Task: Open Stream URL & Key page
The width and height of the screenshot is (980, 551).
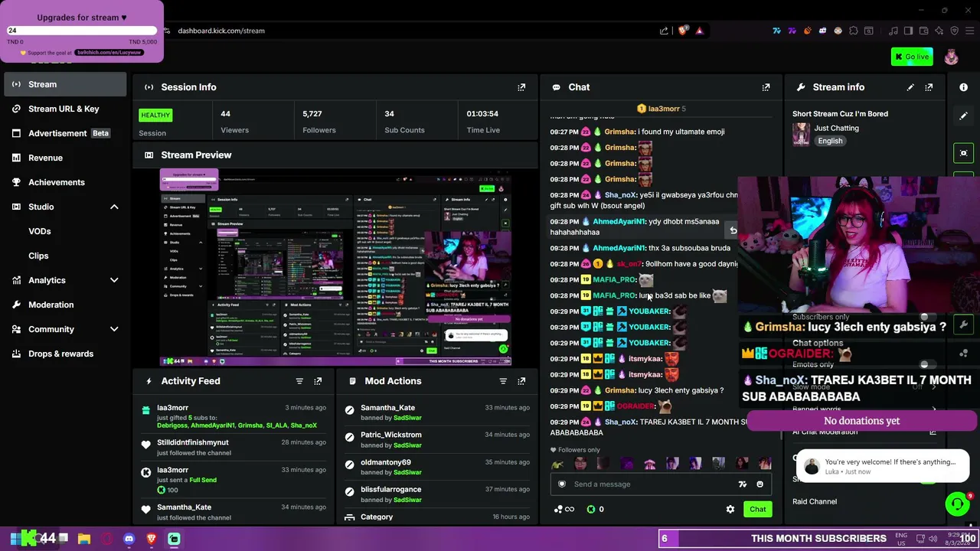Action: (65, 109)
